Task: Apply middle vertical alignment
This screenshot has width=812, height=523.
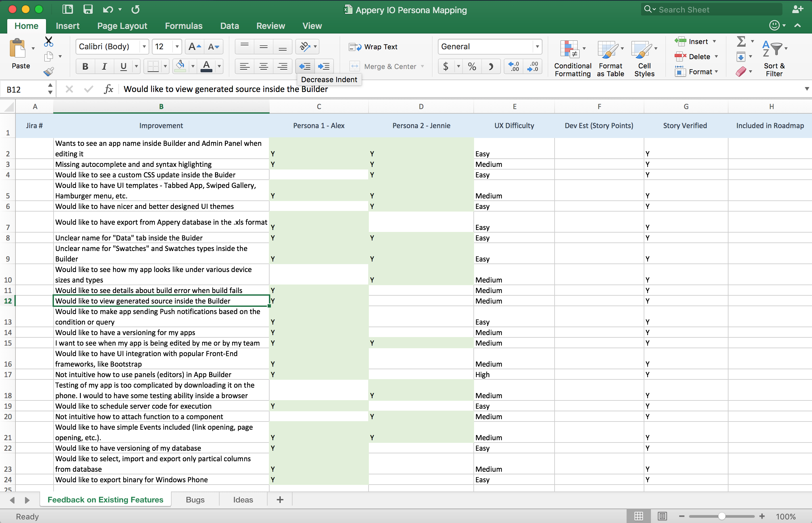Action: pyautogui.click(x=264, y=47)
